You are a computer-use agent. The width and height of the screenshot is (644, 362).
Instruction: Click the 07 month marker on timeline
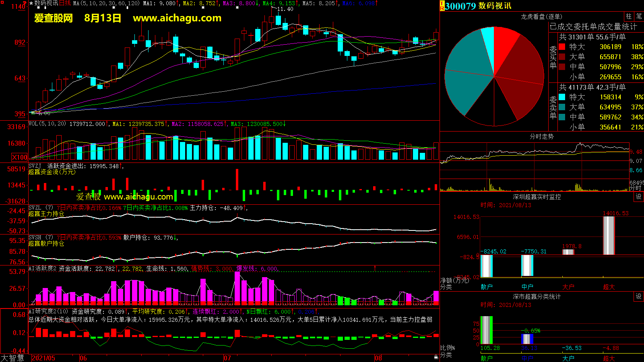click(227, 358)
